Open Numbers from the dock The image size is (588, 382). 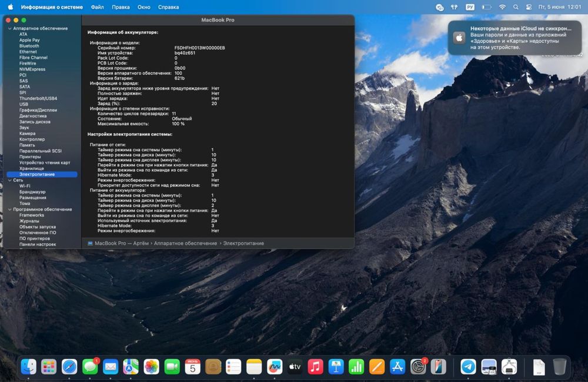tap(356, 367)
